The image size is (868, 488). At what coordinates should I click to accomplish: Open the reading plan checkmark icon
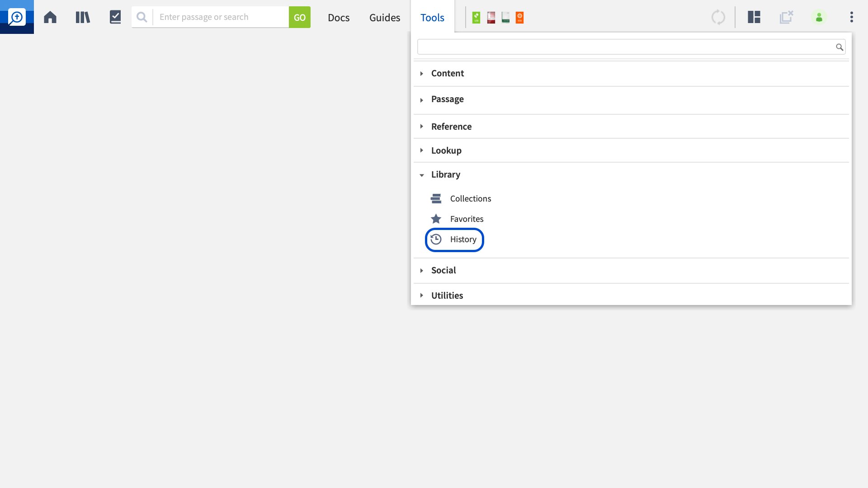pyautogui.click(x=115, y=17)
